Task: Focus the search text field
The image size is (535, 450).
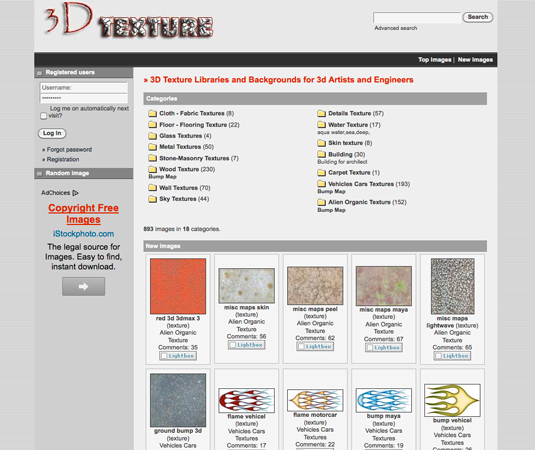Action: click(417, 17)
